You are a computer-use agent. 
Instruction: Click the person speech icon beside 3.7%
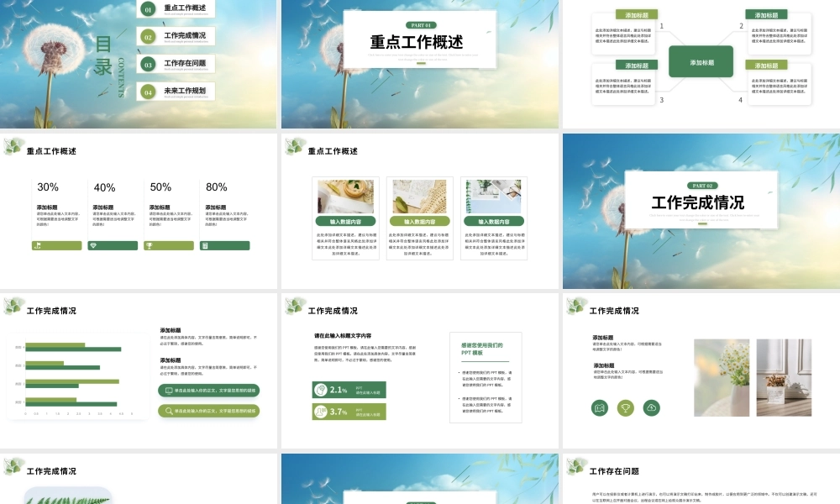(320, 412)
